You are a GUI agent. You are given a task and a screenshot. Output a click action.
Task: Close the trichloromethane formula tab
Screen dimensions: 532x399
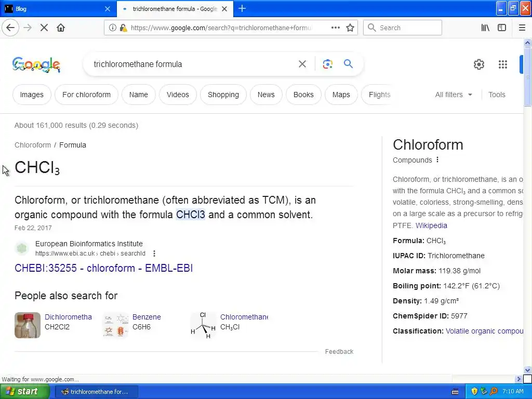[x=224, y=9]
